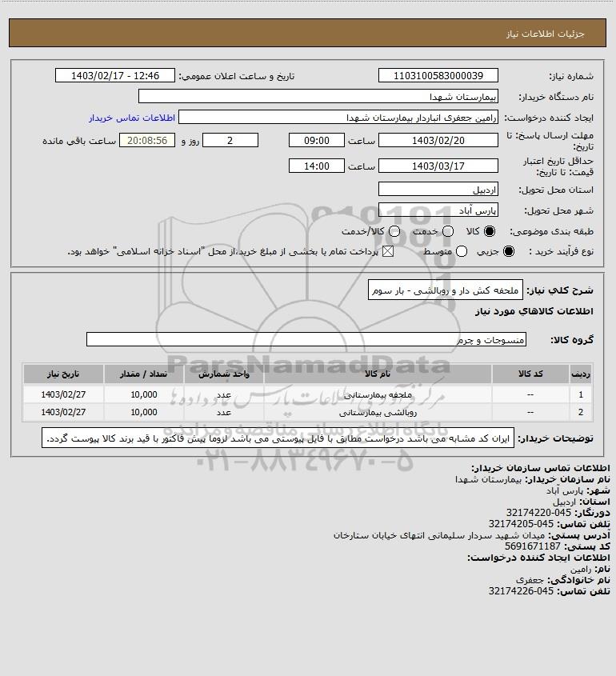616x676 pixels.
Task: Click the need date 1403/02/27 in row 2
Action: (63, 412)
